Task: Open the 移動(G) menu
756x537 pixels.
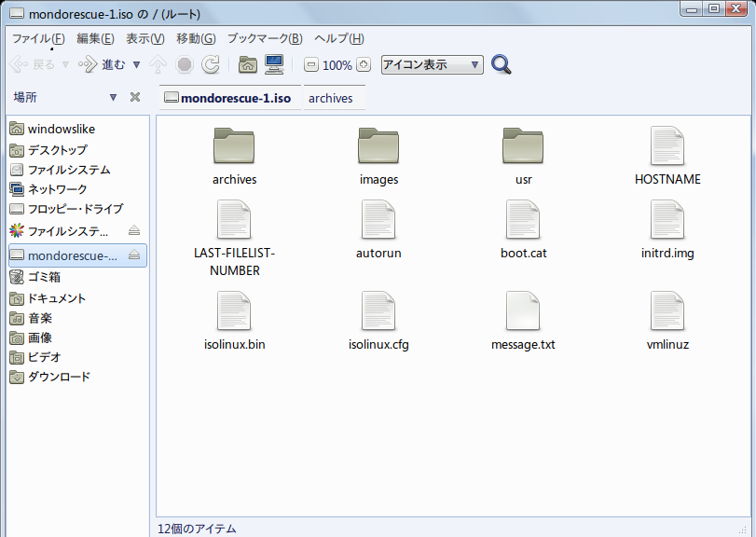Action: click(196, 38)
